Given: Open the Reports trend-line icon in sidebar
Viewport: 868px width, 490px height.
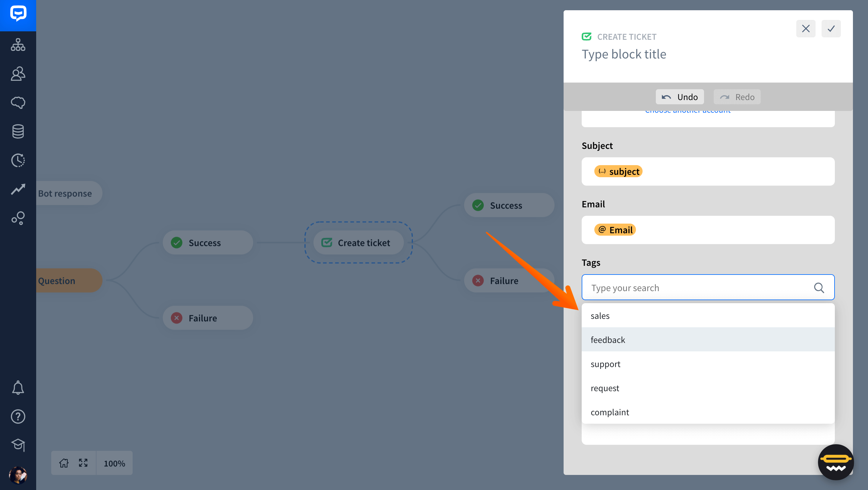Looking at the screenshot, I should click(x=18, y=189).
